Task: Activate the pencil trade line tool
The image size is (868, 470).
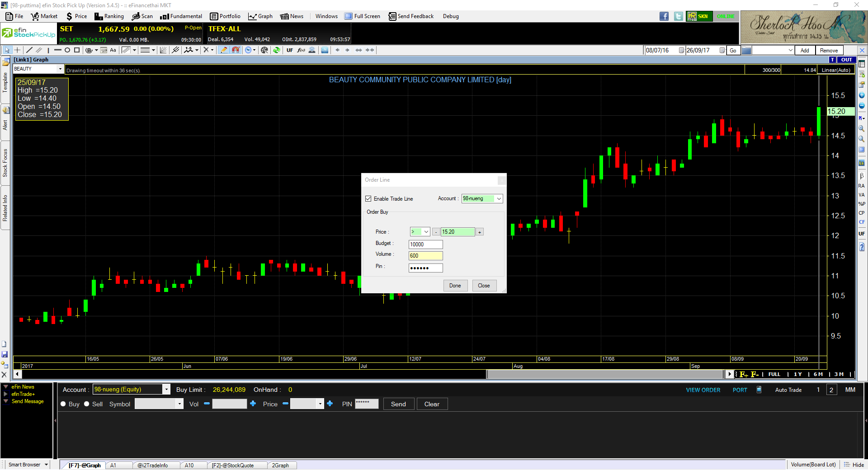Action: click(224, 50)
